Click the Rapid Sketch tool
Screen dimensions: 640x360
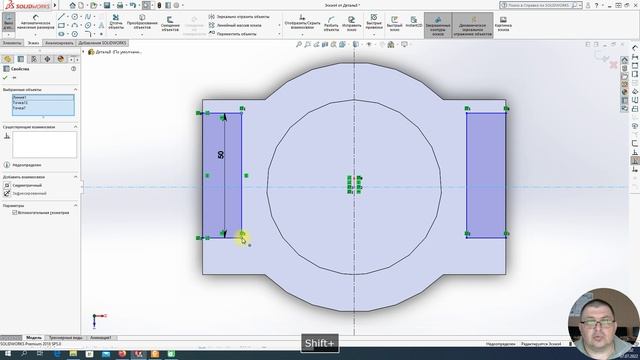click(x=394, y=23)
